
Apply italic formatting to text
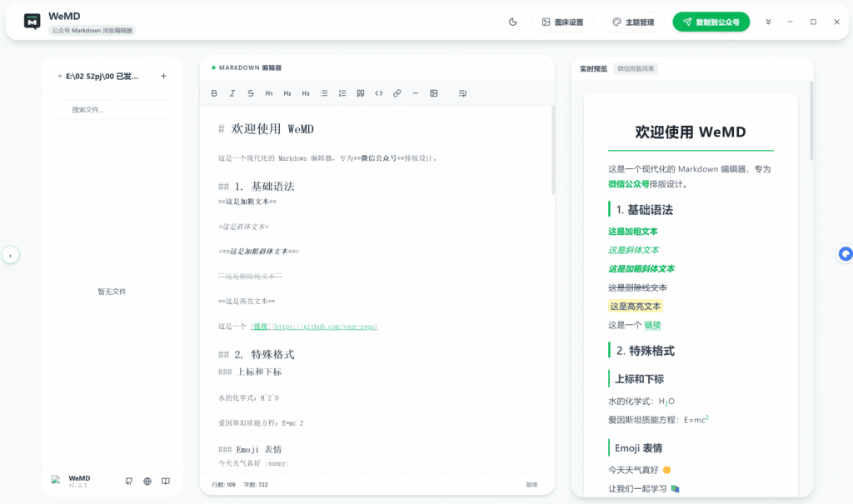point(232,93)
